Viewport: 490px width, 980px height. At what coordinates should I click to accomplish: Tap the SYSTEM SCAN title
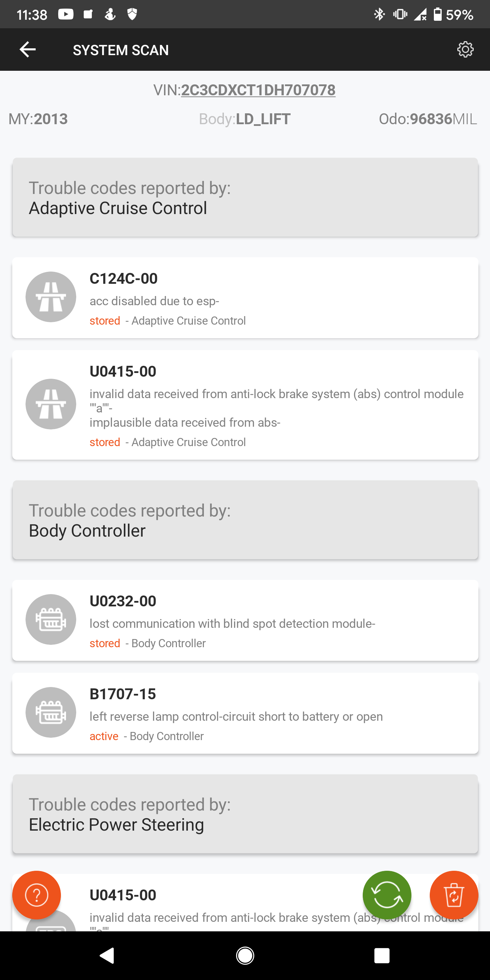pos(120,50)
